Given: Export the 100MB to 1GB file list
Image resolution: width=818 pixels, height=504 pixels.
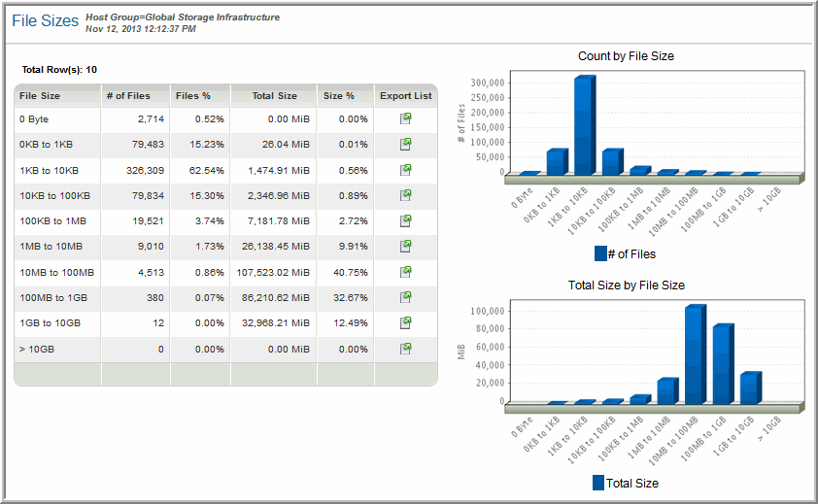Looking at the screenshot, I should click(405, 297).
